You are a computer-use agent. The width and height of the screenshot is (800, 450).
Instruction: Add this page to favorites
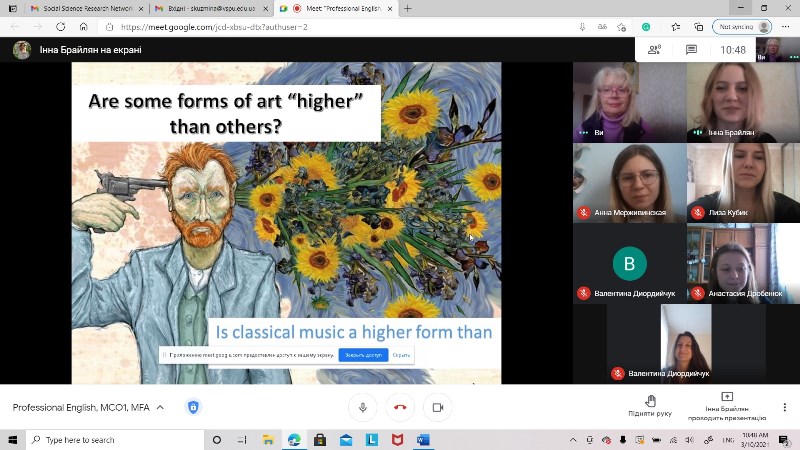click(621, 27)
